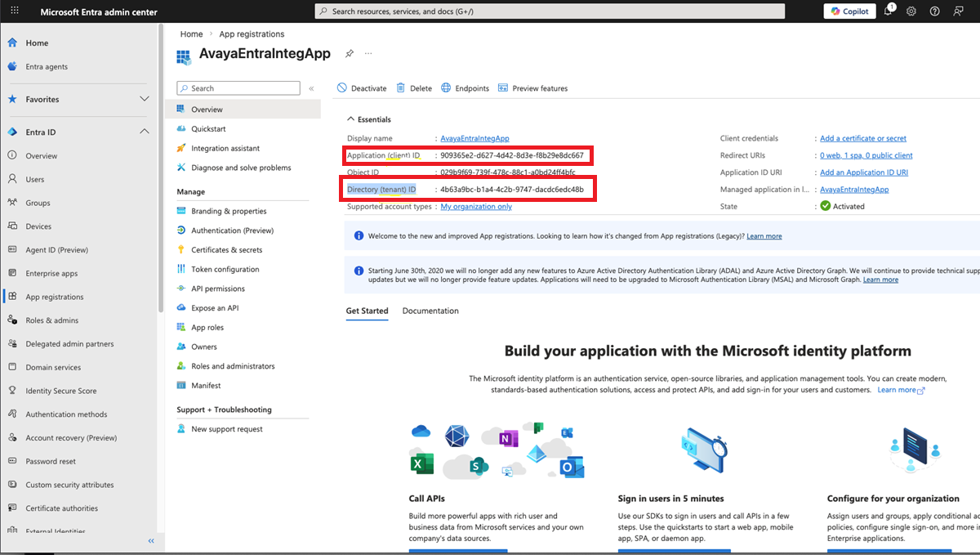Open My organization only link
Image resolution: width=980 pixels, height=555 pixels.
476,207
